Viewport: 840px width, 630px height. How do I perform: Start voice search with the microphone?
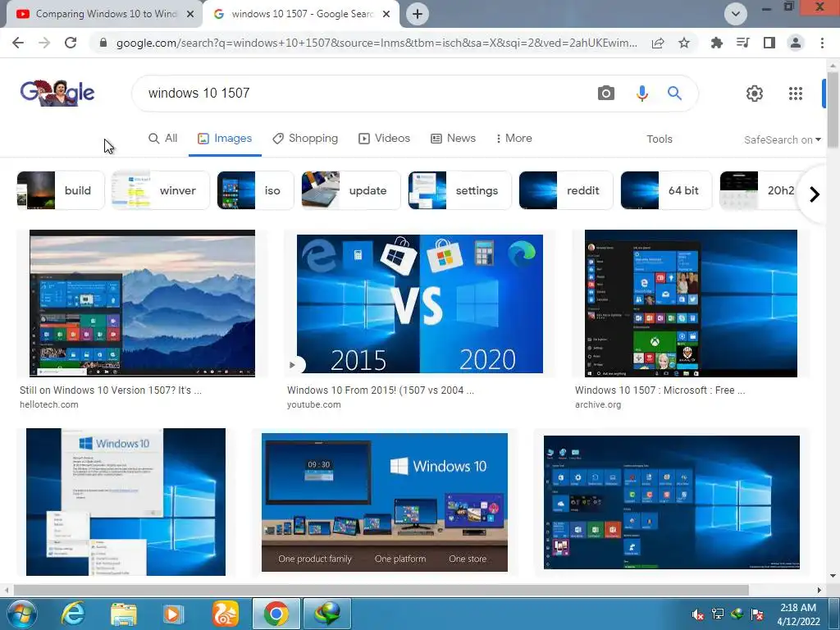pyautogui.click(x=641, y=94)
